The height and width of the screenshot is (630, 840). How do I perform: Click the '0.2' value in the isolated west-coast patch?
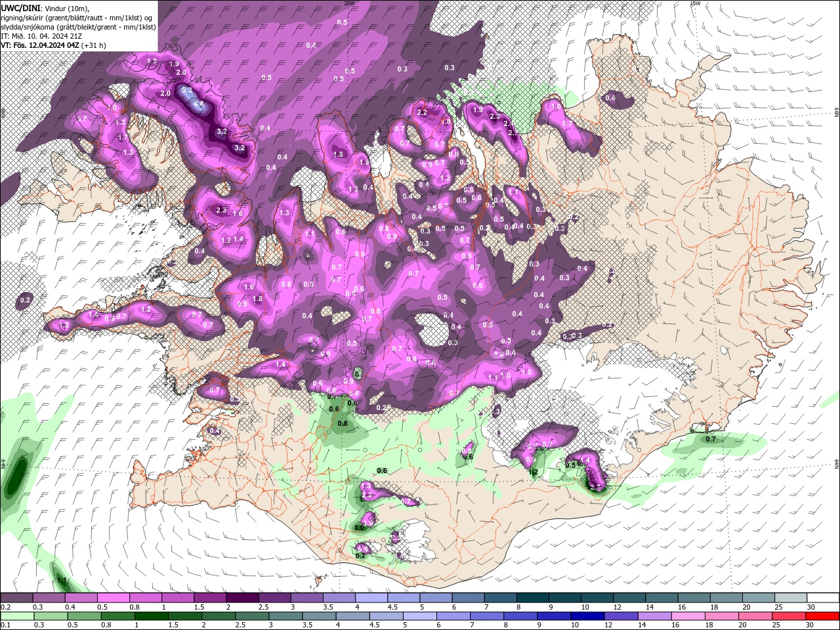pyautogui.click(x=25, y=300)
